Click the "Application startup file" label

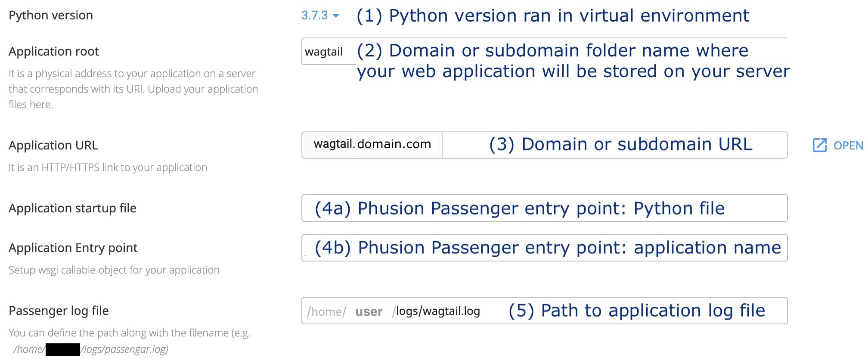click(x=72, y=209)
